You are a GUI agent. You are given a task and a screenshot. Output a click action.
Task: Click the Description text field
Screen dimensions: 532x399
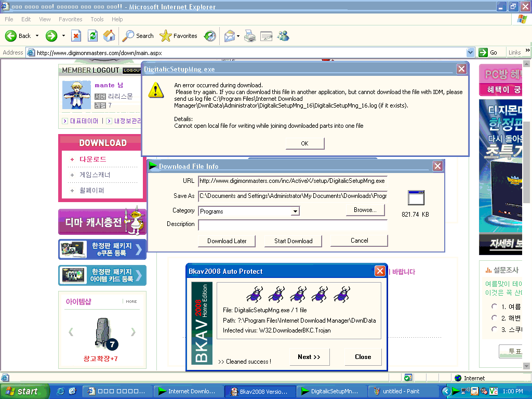[x=292, y=224]
